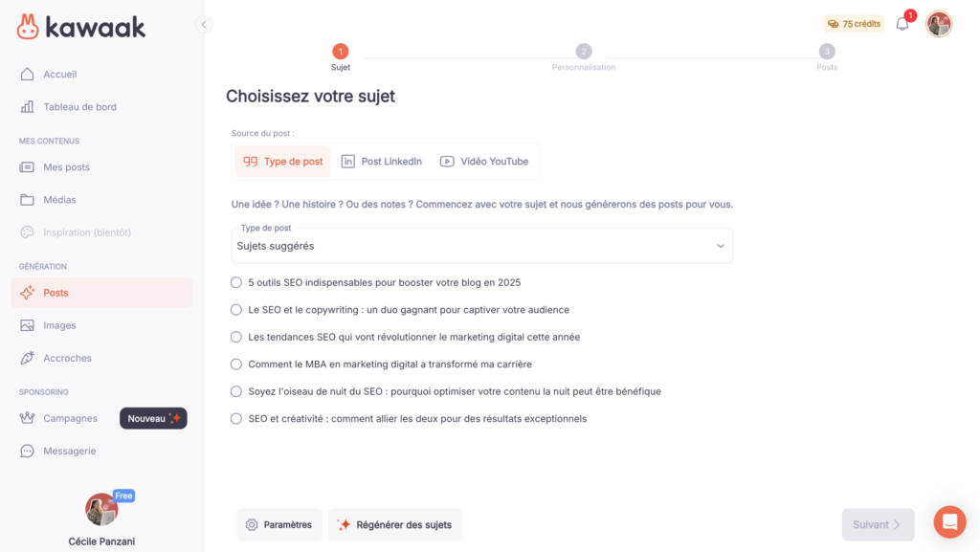Open the Images generation icon
This screenshot has width=980, height=552.
[x=30, y=325]
